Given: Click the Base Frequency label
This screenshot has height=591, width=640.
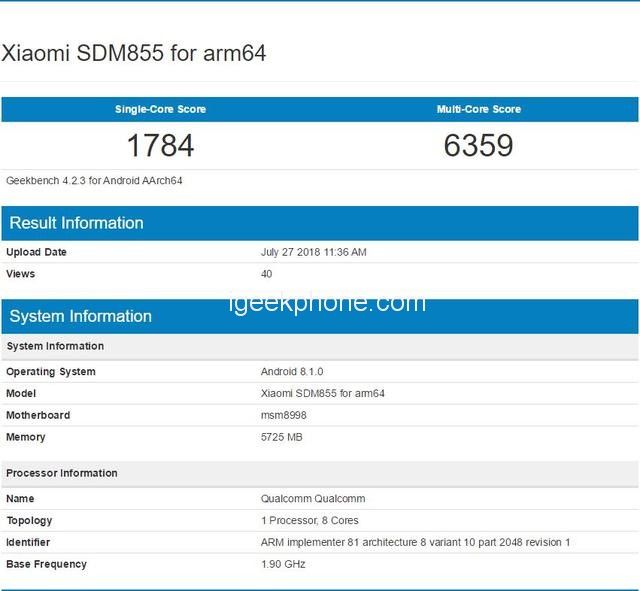Looking at the screenshot, I should tap(47, 564).
